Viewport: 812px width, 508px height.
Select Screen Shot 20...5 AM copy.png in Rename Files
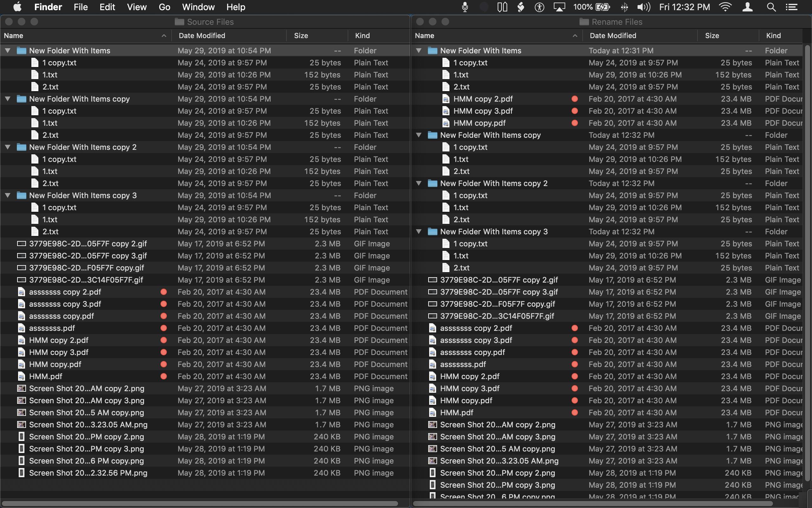(x=607, y=449)
